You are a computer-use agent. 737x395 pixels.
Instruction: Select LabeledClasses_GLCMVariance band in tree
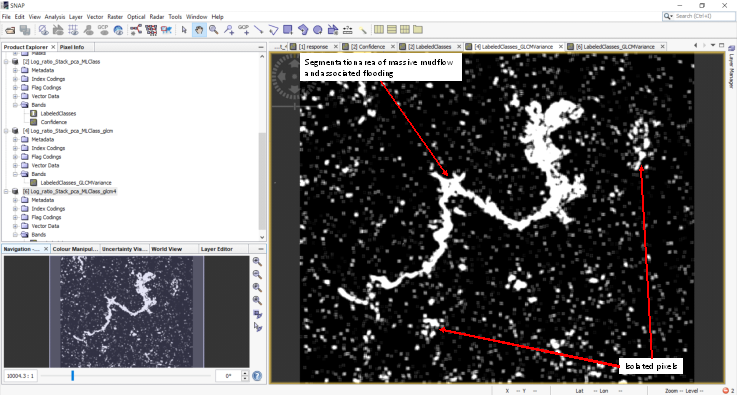pyautogui.click(x=76, y=183)
